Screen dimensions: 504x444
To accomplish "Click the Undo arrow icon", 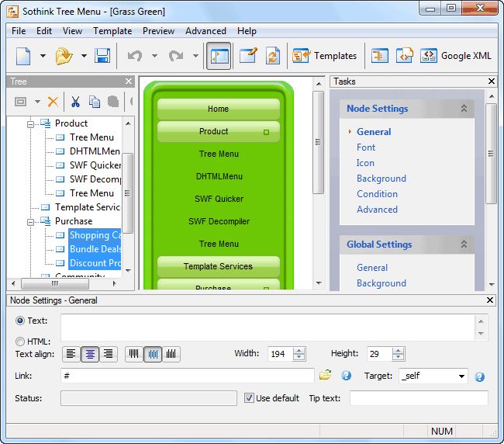I will coord(135,56).
